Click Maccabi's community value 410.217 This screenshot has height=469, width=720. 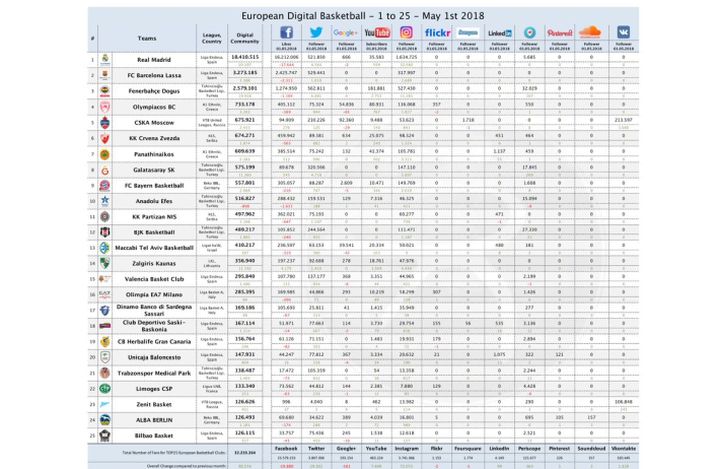pyautogui.click(x=245, y=245)
